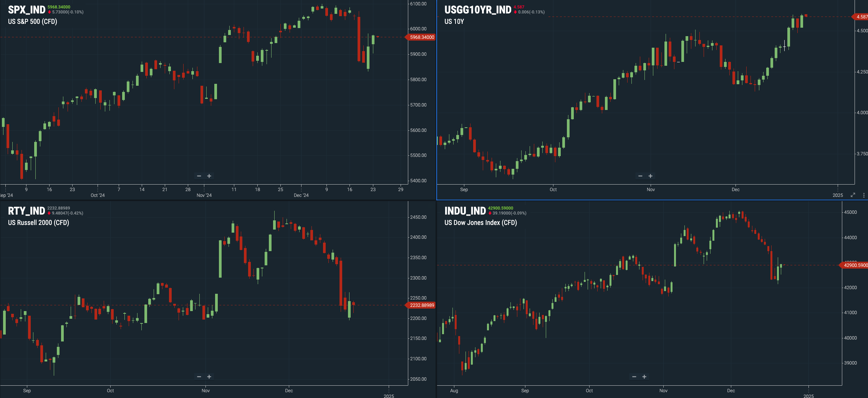Zoom in the RTY_IND chart with plus
The height and width of the screenshot is (398, 868).
coord(209,377)
